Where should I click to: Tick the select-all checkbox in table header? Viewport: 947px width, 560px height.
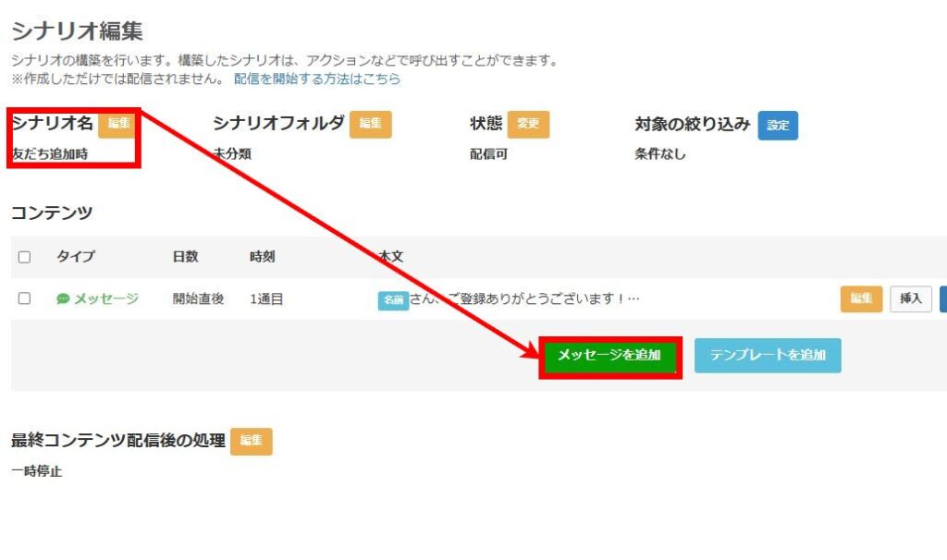24,257
